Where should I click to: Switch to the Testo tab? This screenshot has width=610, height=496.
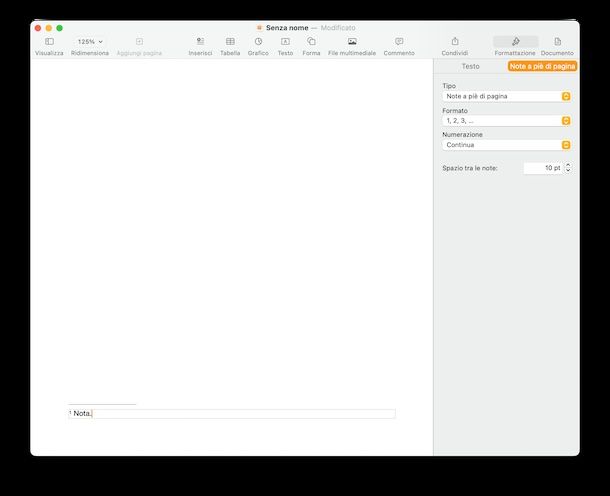coord(470,67)
